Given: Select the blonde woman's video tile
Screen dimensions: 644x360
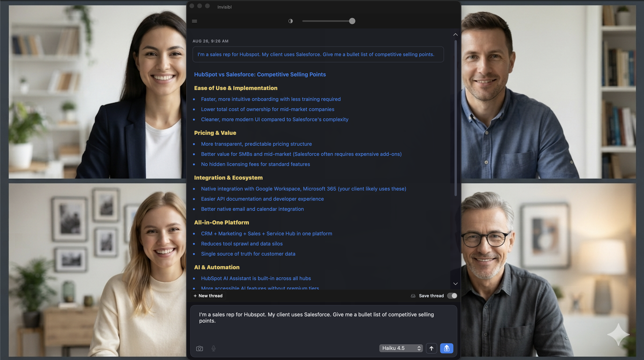Looking at the screenshot, I should pos(97,270).
